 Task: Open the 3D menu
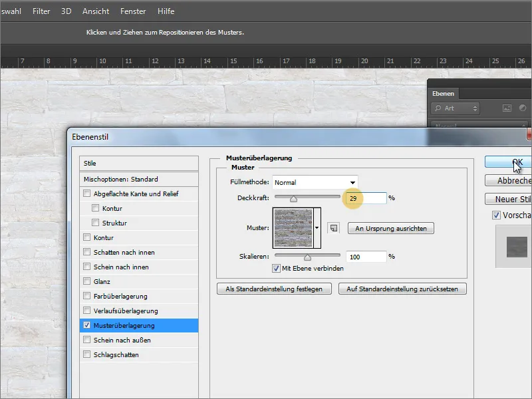(x=66, y=11)
